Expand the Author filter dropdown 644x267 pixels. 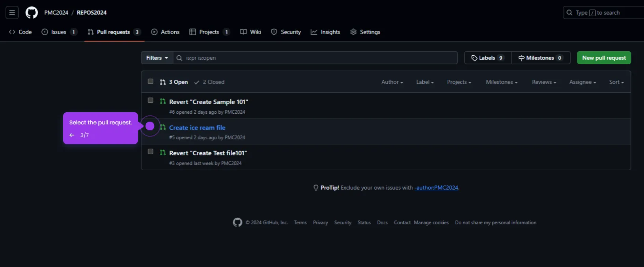coord(392,82)
